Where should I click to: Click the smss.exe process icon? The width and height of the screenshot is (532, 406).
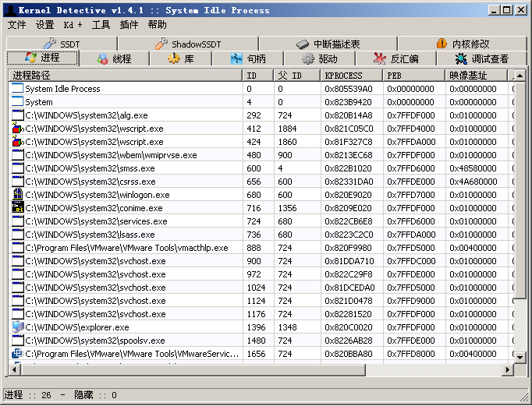click(18, 168)
